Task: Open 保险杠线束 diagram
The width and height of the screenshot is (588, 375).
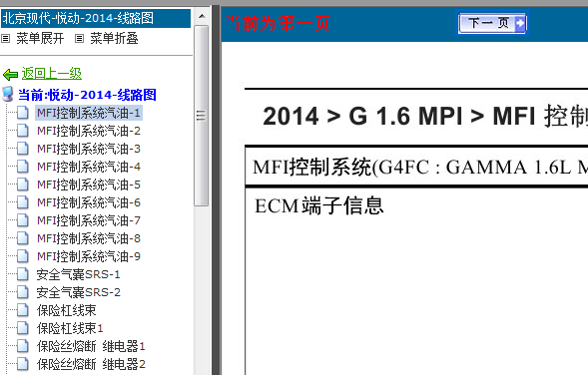Action: click(x=66, y=310)
